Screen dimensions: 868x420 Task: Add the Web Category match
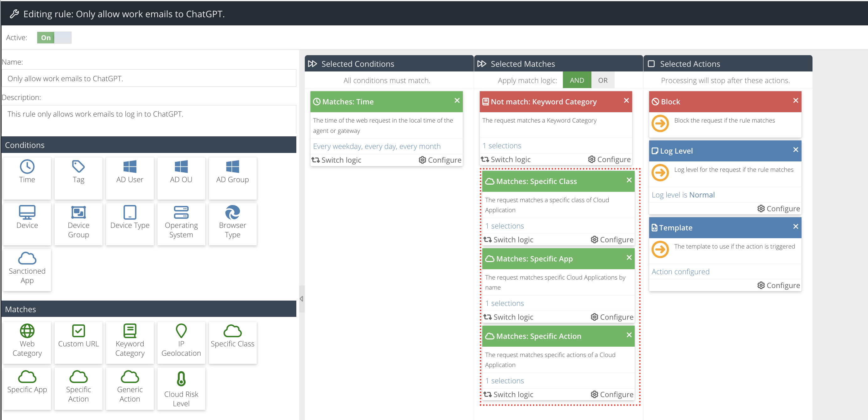(x=27, y=342)
